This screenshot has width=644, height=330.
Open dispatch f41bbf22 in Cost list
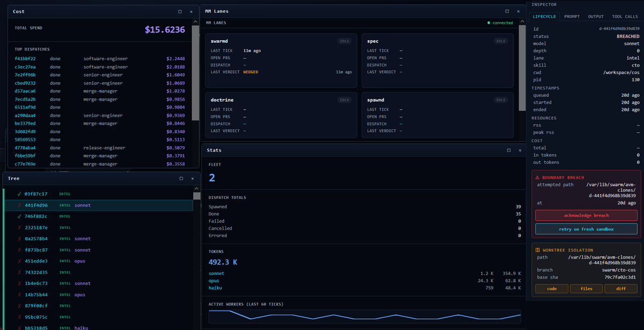pos(100,59)
